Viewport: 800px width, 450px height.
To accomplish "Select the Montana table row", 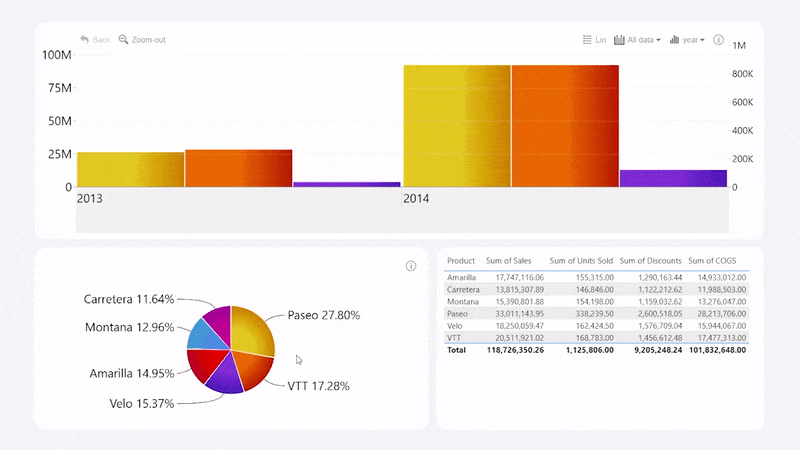I will (x=595, y=301).
